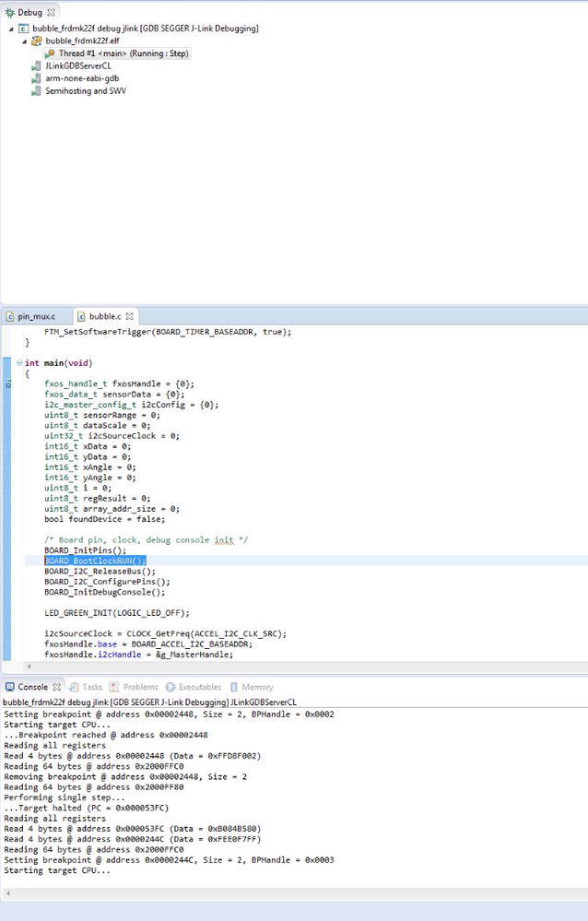Screen dimensions: 588x921
Task: Click the elf target icon beside bubble_frdmk22f.elf
Action: point(37,41)
